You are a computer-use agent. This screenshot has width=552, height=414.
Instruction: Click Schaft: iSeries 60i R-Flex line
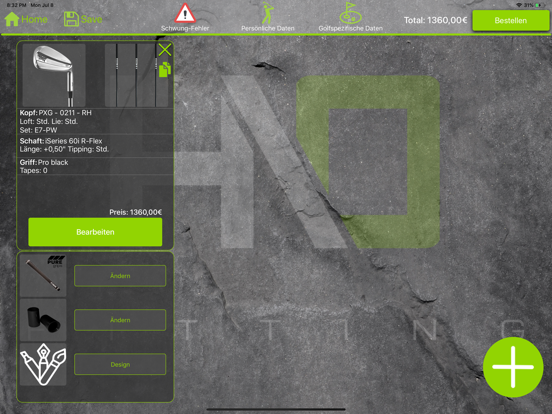[61, 141]
